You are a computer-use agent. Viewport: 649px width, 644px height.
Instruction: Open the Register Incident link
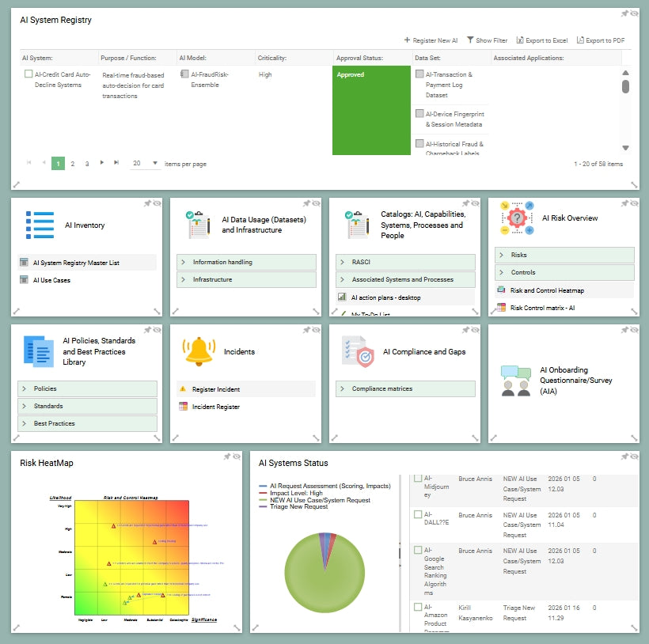point(216,389)
